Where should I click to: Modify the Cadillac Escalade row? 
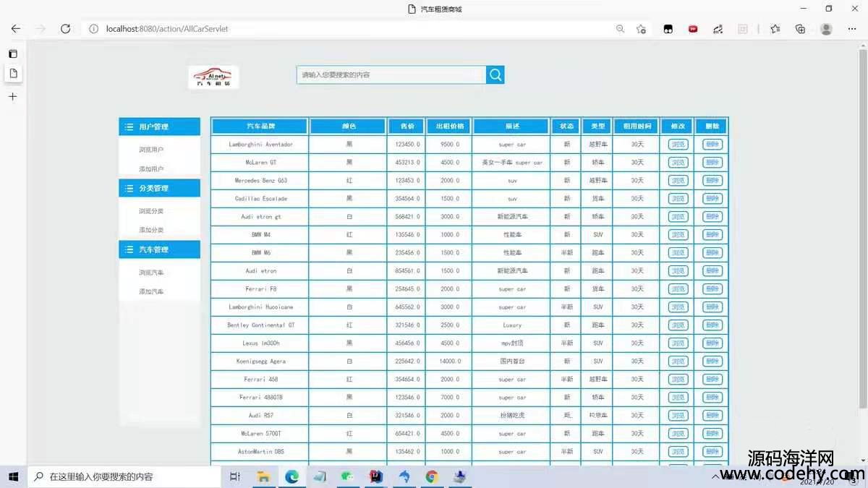[678, 199]
